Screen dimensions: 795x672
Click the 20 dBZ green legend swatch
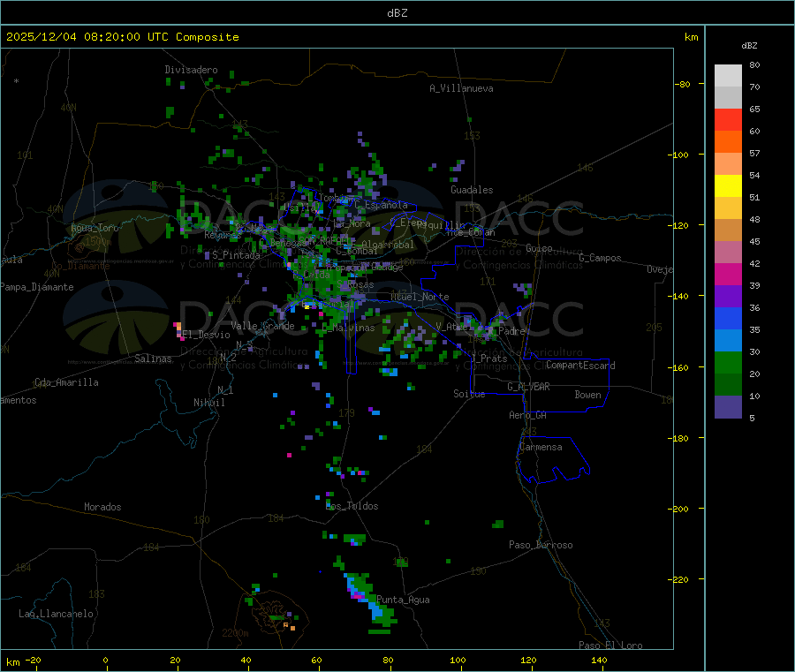728,362
